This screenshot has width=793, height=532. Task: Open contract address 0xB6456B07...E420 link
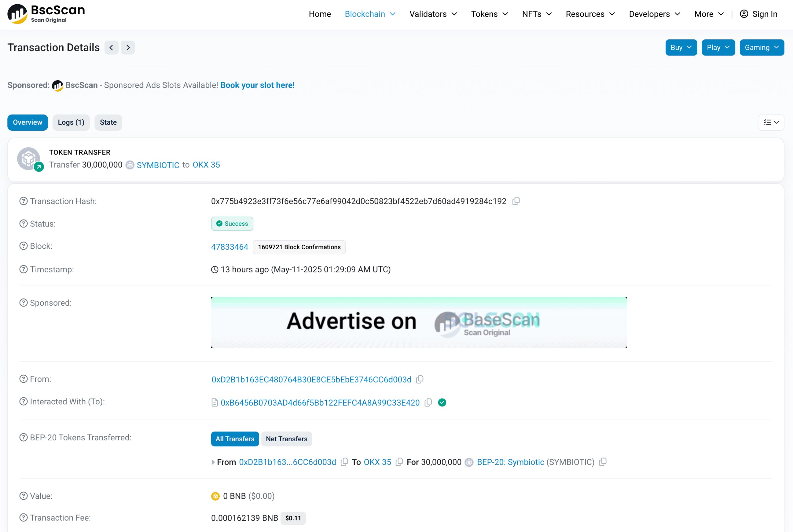pyautogui.click(x=320, y=403)
